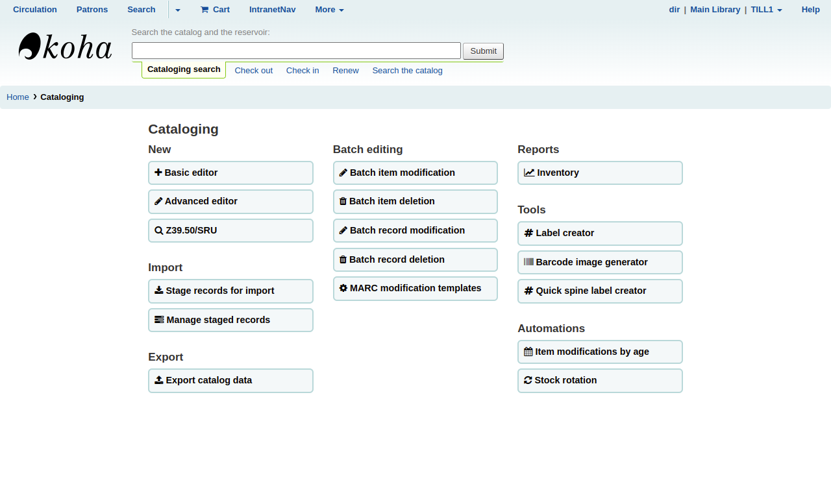The height and width of the screenshot is (504, 831).
Task: Click the plus icon on Basic editor
Action: 158,173
